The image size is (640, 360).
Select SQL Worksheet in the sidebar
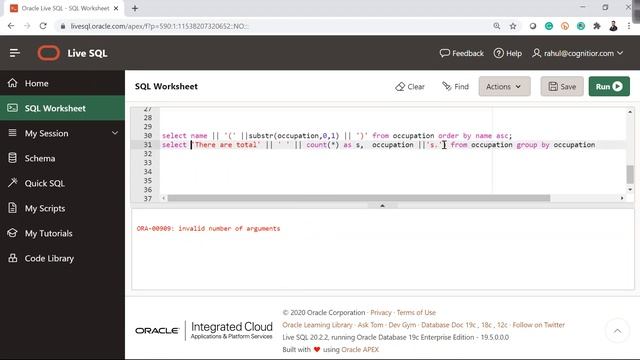62,108
